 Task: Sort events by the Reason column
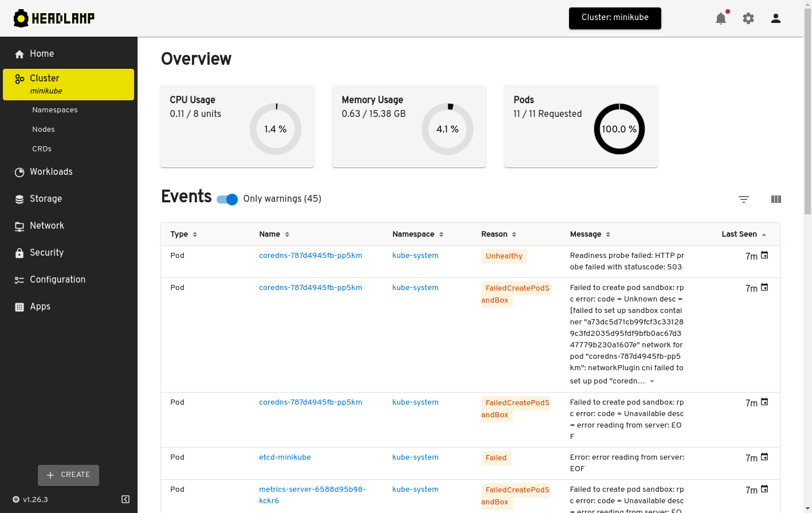pyautogui.click(x=495, y=234)
